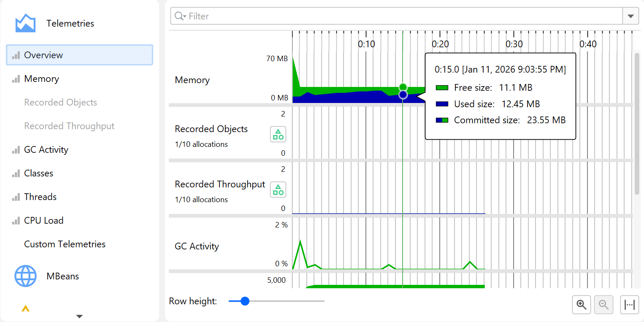
Task: Open the filter options dropdown arrow
Action: click(630, 16)
